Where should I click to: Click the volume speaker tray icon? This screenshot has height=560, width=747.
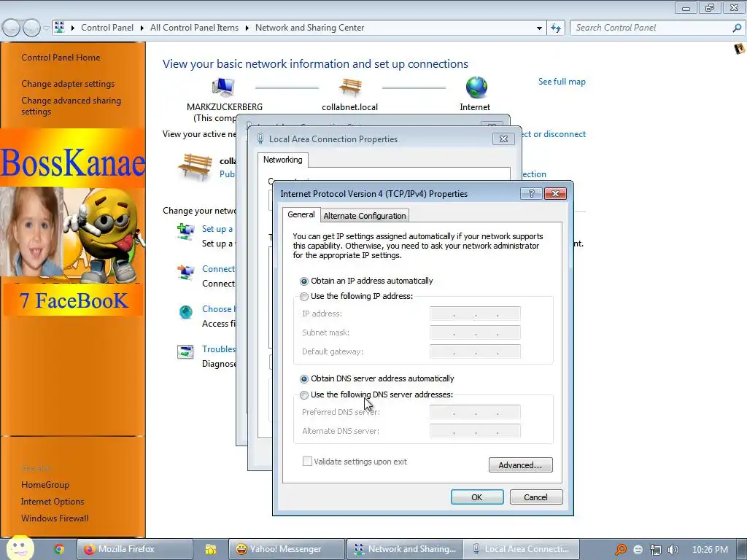673,550
